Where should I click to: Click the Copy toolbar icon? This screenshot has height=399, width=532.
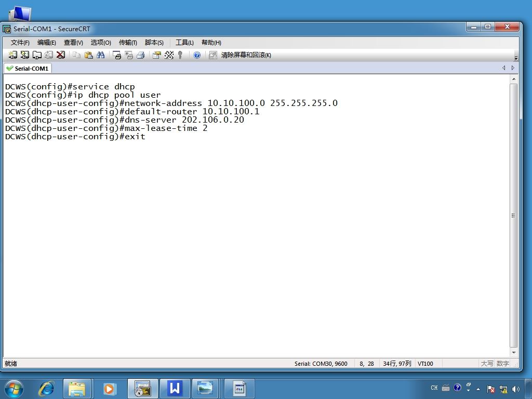tap(77, 55)
